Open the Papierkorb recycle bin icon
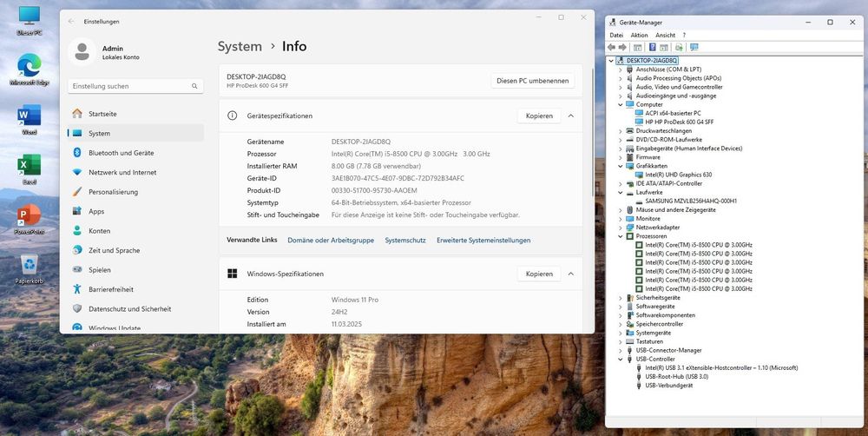The image size is (868, 436). (29, 264)
